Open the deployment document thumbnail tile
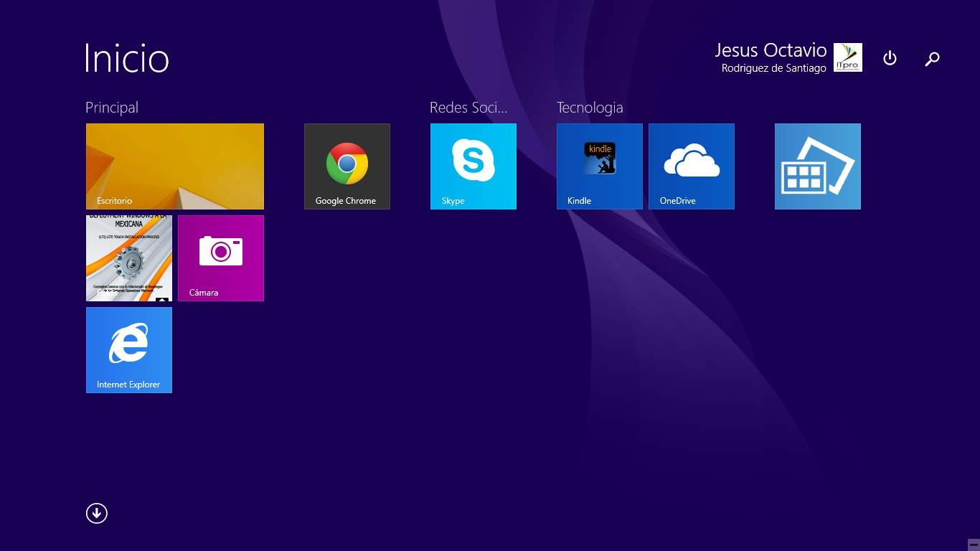 [129, 258]
